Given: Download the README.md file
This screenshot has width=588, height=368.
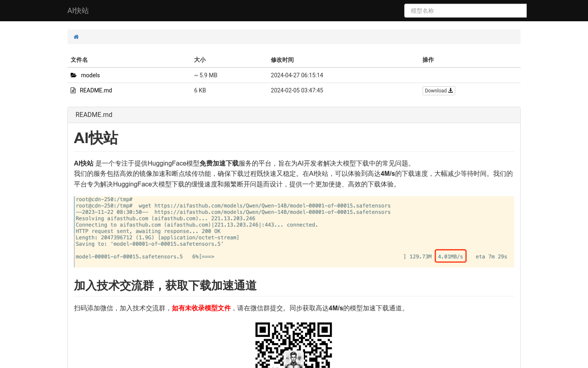Looking at the screenshot, I should tap(439, 91).
